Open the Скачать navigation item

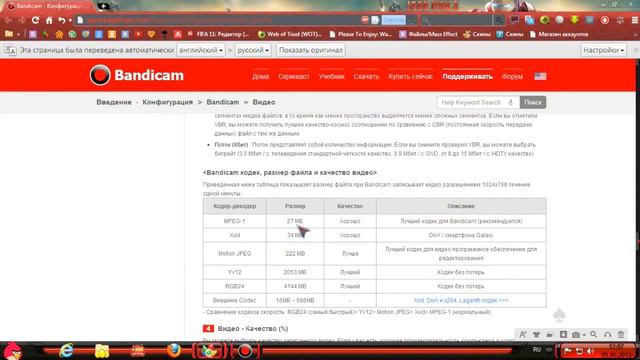[x=366, y=76]
